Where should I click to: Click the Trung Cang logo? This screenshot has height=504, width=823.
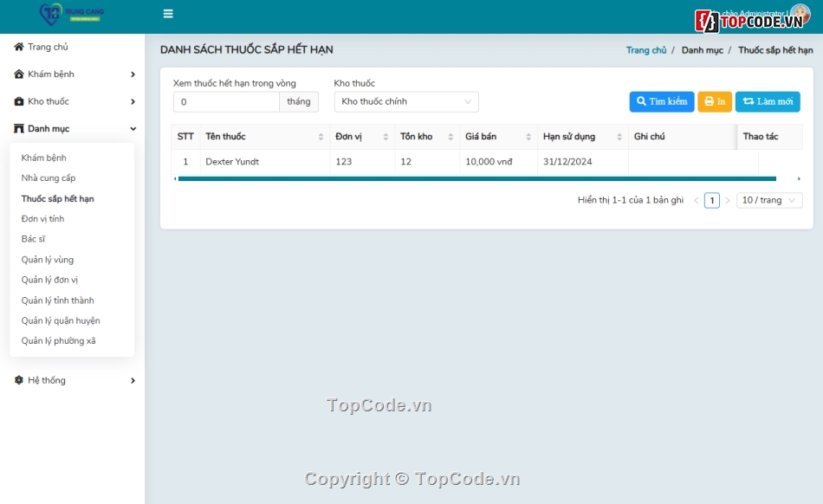(x=72, y=14)
